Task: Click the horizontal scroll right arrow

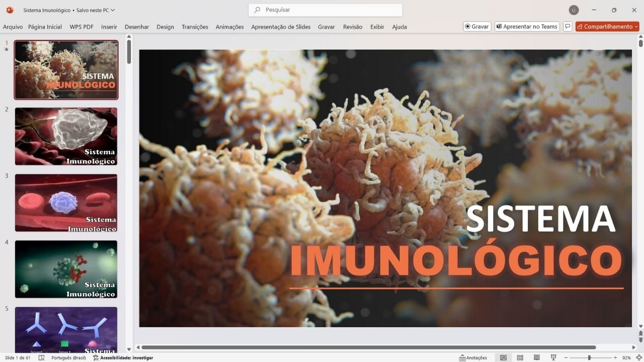Action: click(633, 347)
